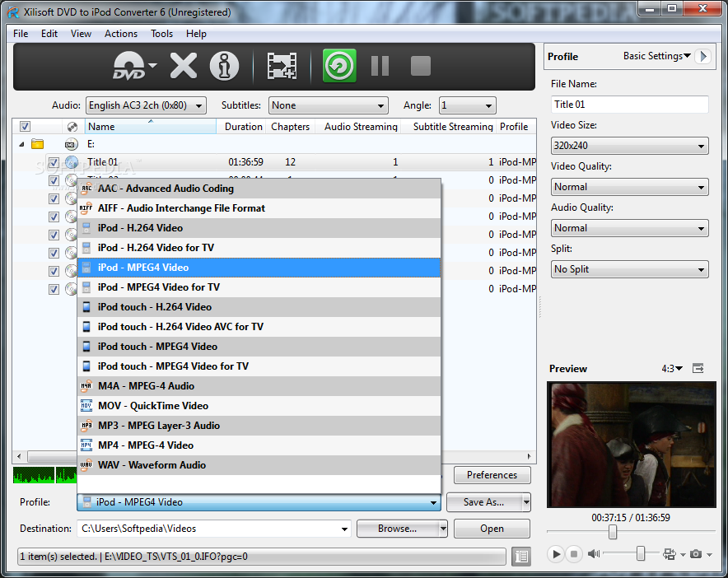Click the File Name input field
The image size is (728, 578).
tap(629, 105)
